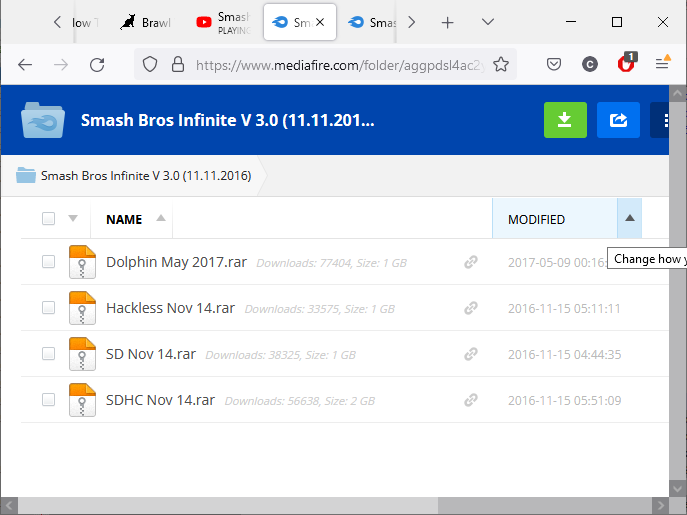The width and height of the screenshot is (687, 515).
Task: Open SD Nov 14.rar file link
Action: coord(151,354)
